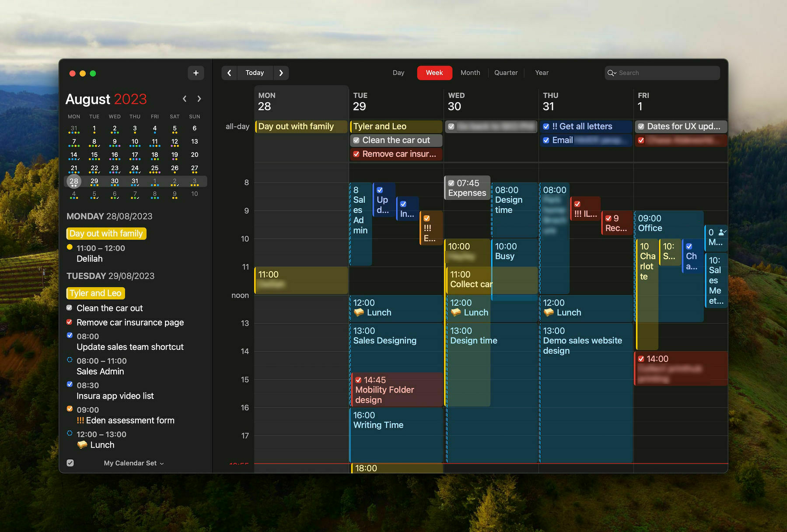Toggle Insura app video list checkbox
The width and height of the screenshot is (787, 532).
coord(70,385)
